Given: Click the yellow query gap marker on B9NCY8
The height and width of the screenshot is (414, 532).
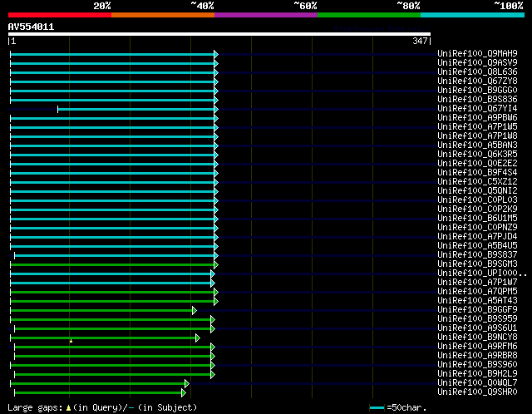Looking at the screenshot, I should (x=71, y=341).
